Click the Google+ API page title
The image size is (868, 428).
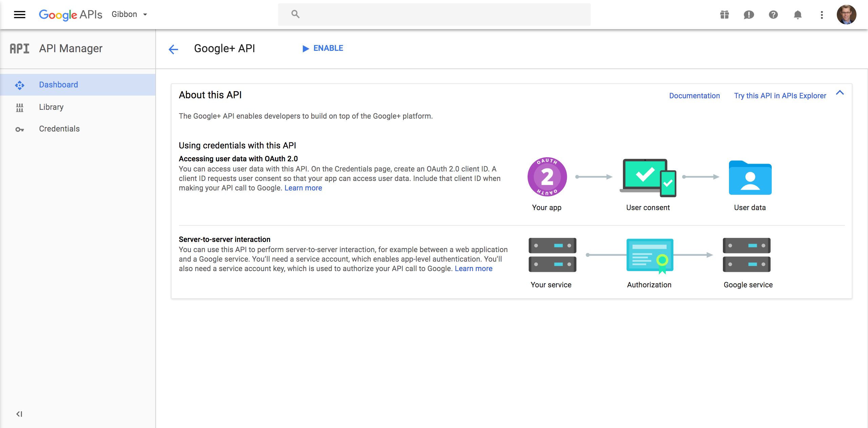[224, 48]
